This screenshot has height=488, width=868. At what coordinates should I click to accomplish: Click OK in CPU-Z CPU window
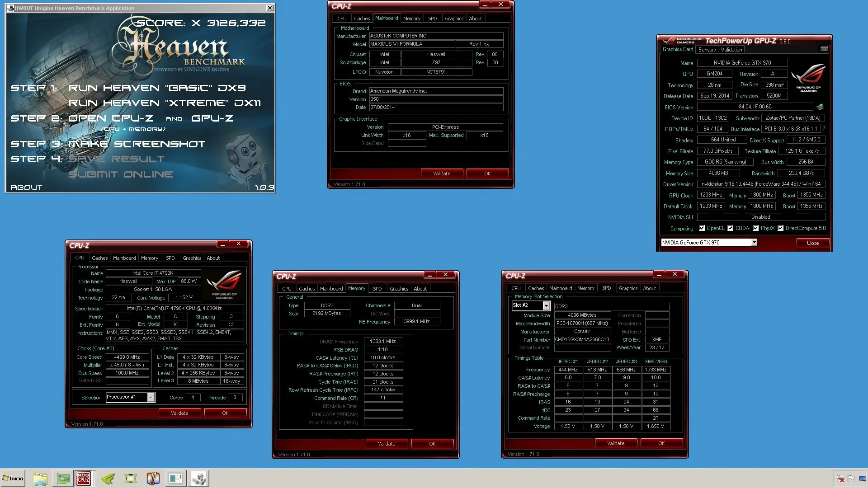tap(225, 413)
